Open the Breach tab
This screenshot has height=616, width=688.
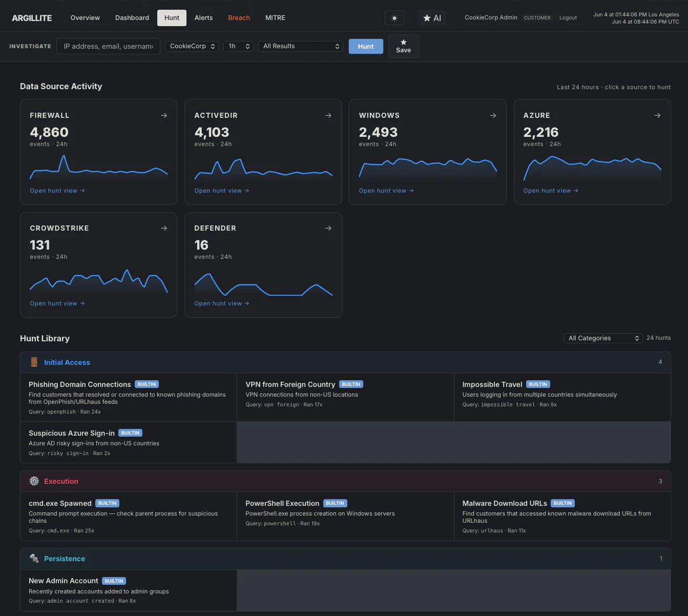(239, 18)
